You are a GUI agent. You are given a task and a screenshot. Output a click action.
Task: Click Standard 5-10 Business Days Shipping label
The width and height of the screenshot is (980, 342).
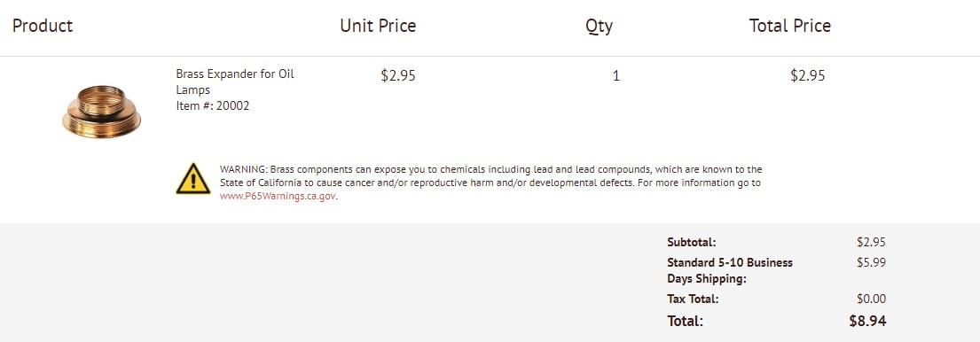(729, 270)
